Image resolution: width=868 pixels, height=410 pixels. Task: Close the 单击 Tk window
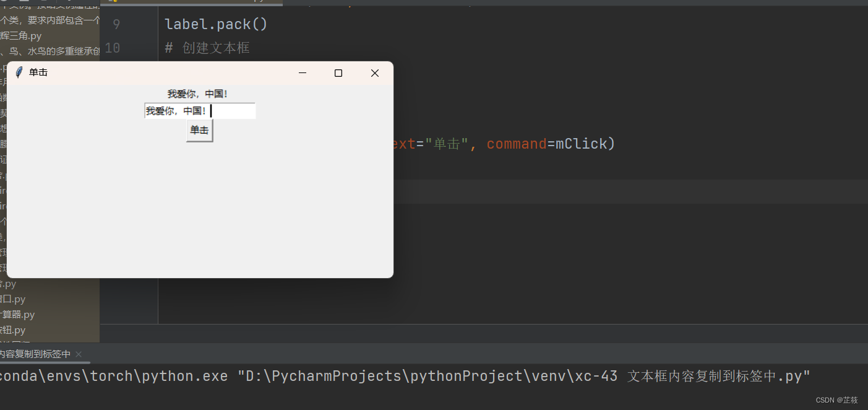[374, 73]
